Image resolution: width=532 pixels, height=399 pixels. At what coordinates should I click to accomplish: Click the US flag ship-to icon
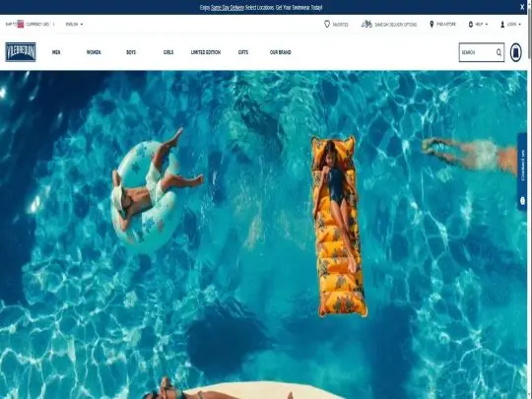point(21,24)
